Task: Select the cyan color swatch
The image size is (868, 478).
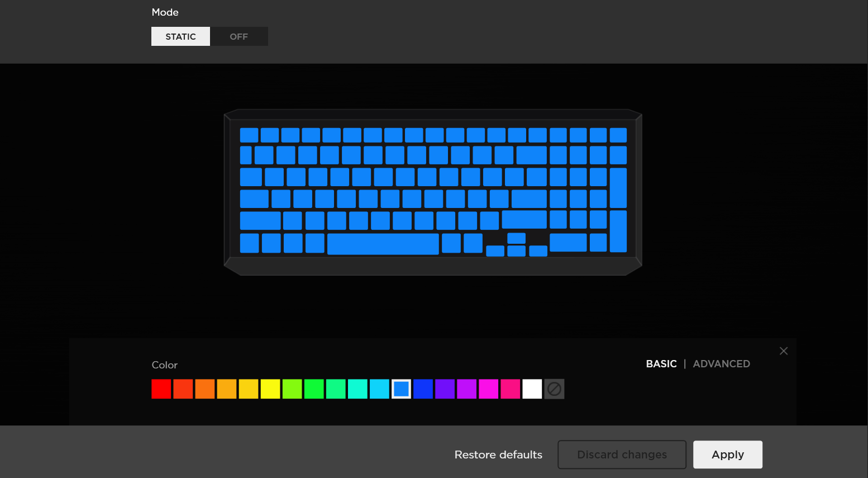Action: [379, 389]
